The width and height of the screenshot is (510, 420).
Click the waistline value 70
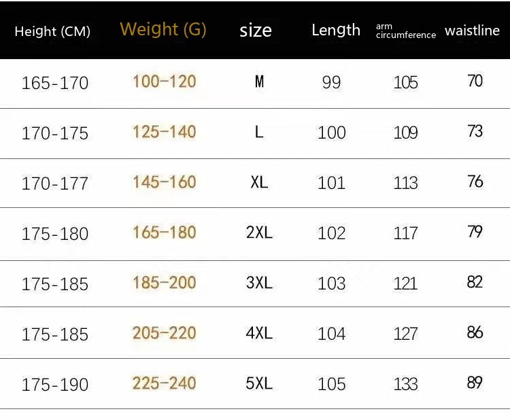475,81
